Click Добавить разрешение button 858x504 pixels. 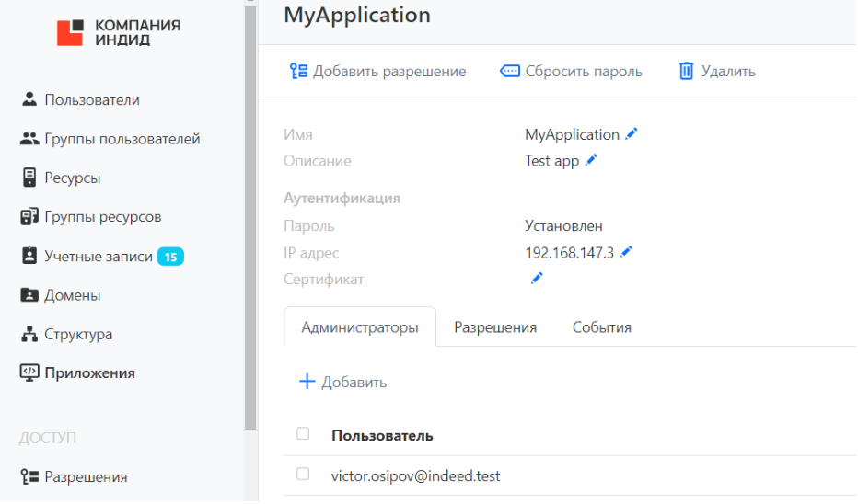377,71
